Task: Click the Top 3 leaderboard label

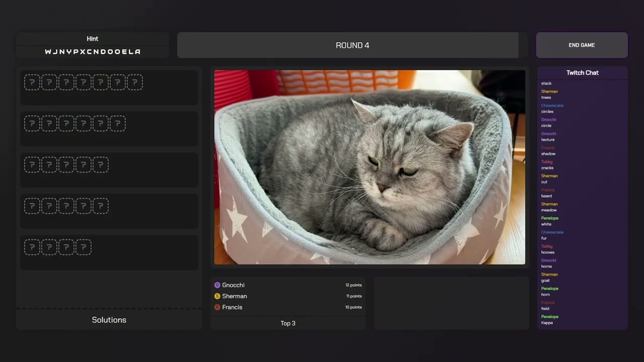Action: click(288, 323)
